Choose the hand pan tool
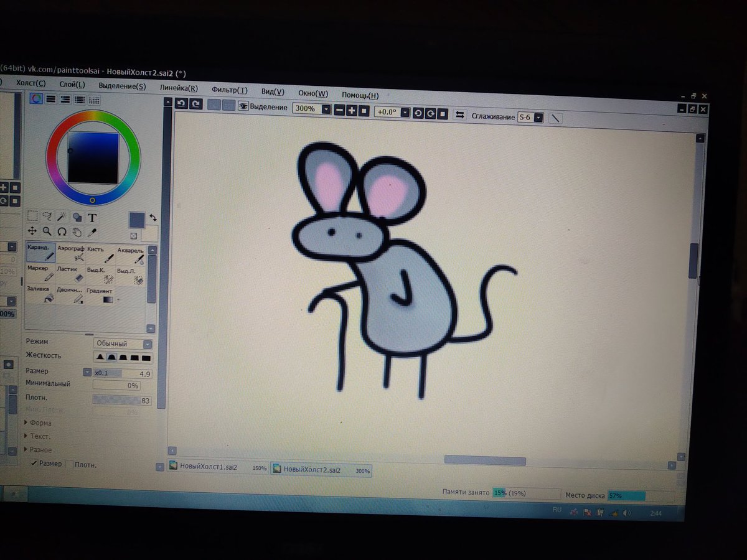747x560 pixels. pyautogui.click(x=77, y=232)
